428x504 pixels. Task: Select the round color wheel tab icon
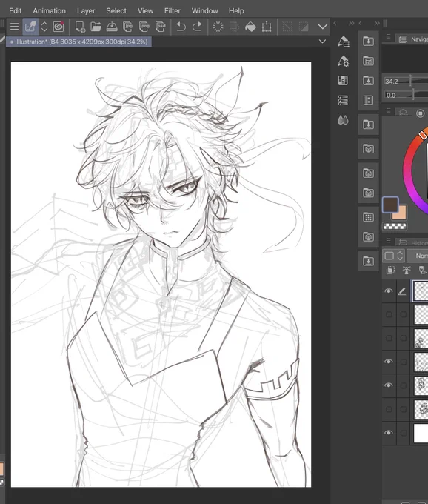[x=421, y=113]
